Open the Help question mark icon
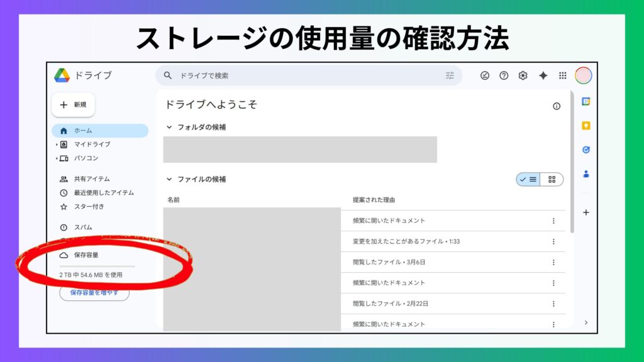Screen dimensions: 644x362 504,75
